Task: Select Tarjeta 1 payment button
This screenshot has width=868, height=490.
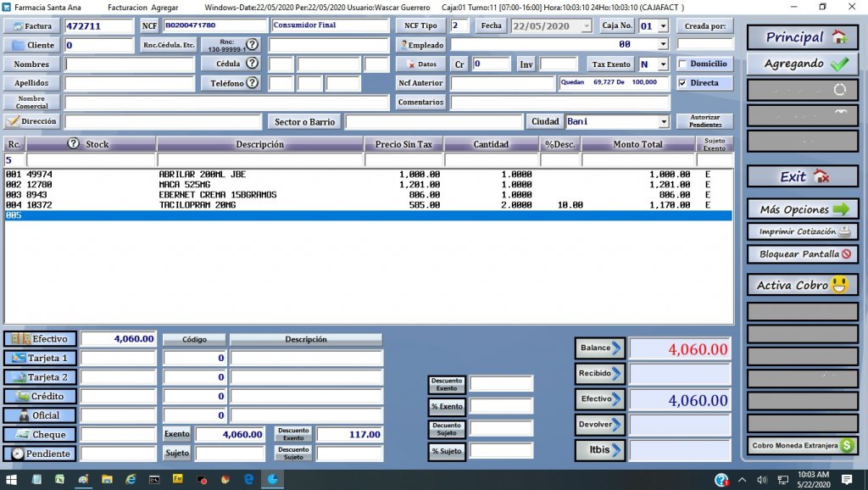Action: 40,358
